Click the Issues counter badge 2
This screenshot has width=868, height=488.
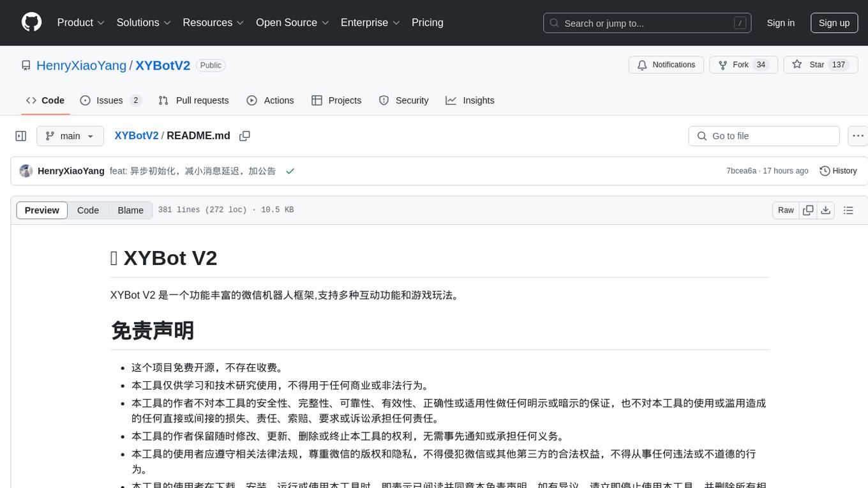coord(135,100)
